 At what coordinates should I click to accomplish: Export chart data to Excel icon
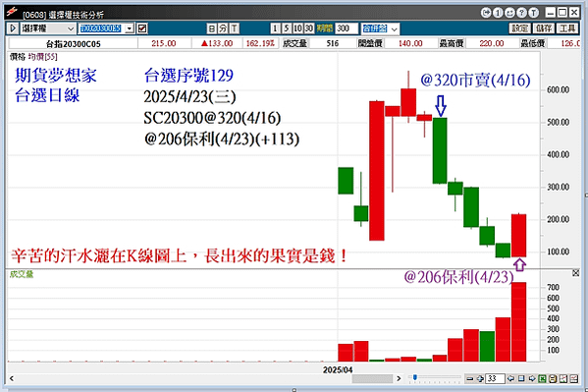[x=542, y=379]
